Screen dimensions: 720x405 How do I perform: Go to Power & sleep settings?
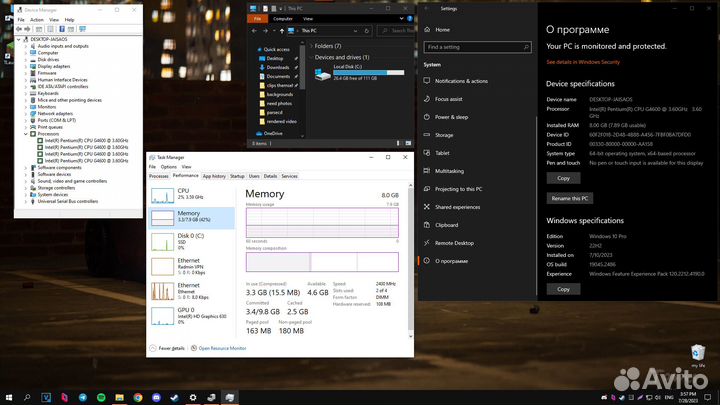(451, 117)
